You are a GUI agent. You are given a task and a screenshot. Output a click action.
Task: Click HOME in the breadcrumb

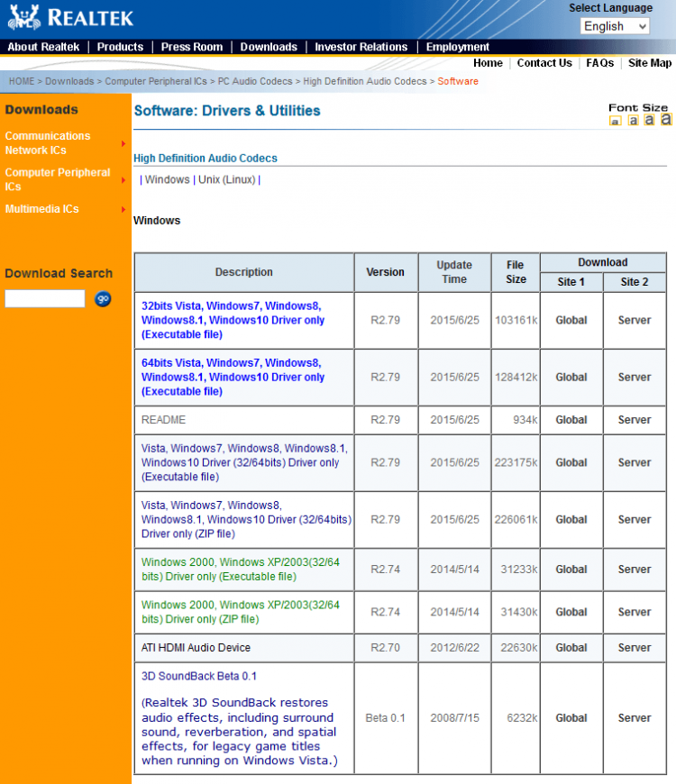22,81
